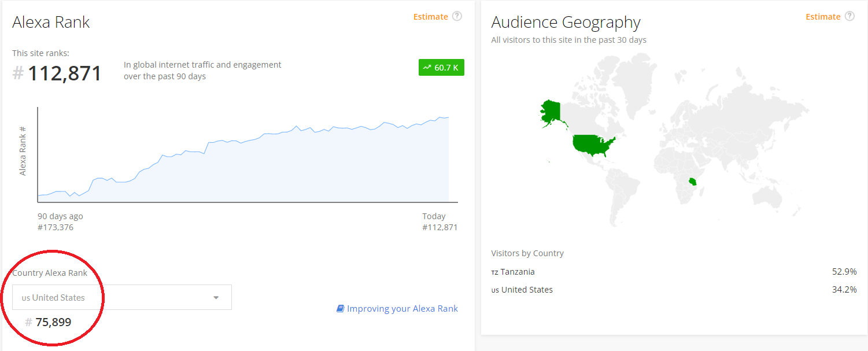Click Estimate label in Alexa Rank panel
The image size is (868, 351).
point(430,17)
